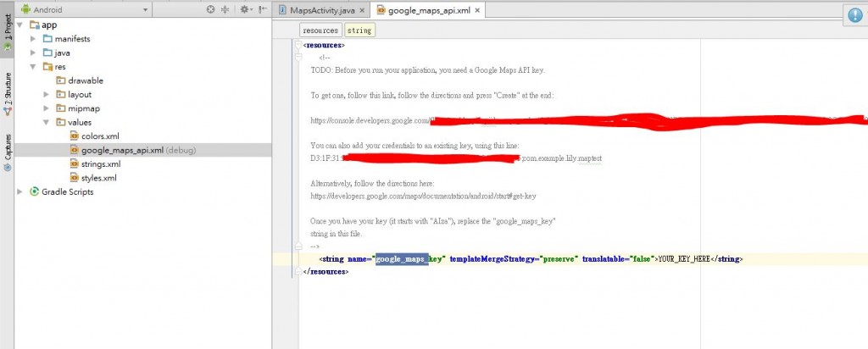Click the comment end fold marker
Viewport: 868px width, 349px height.
tap(298, 246)
